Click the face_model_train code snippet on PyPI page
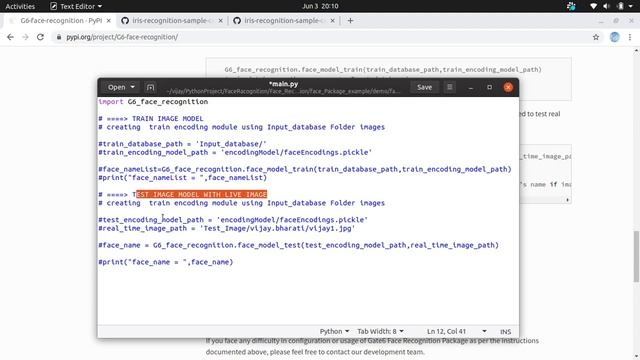The height and width of the screenshot is (360, 640). (x=383, y=70)
